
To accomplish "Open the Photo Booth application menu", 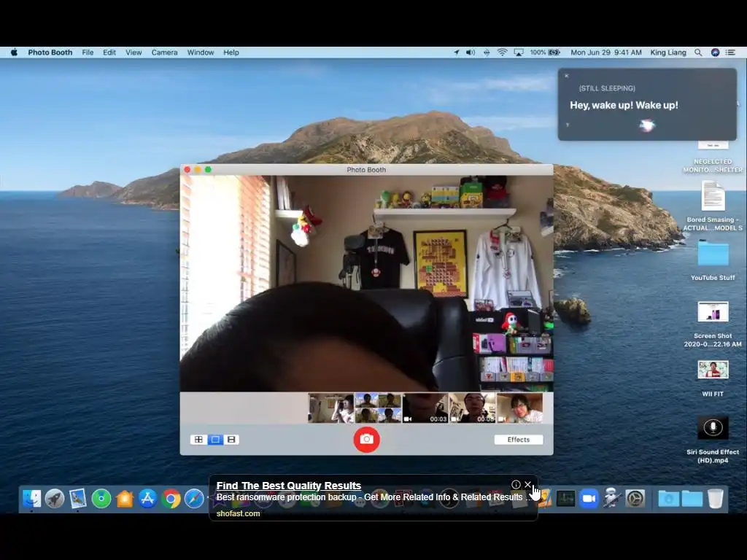I will [50, 52].
